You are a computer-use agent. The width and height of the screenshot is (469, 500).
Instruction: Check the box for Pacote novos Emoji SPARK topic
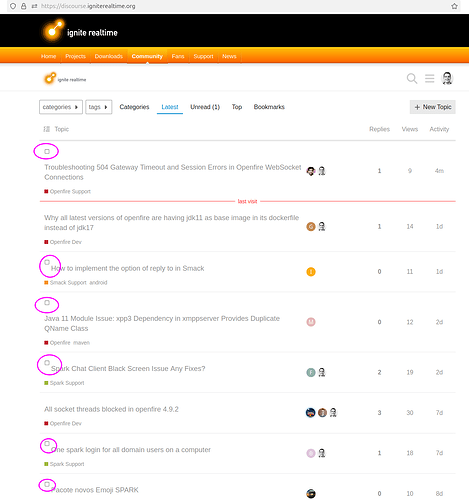coord(47,484)
